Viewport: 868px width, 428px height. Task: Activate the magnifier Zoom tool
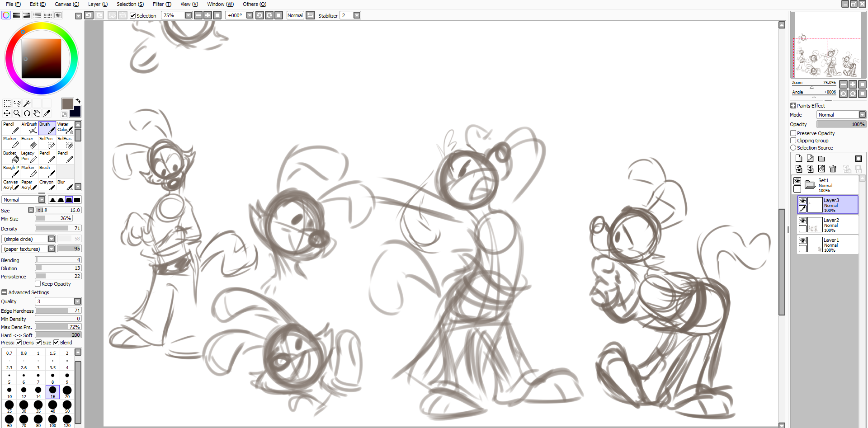click(x=17, y=113)
